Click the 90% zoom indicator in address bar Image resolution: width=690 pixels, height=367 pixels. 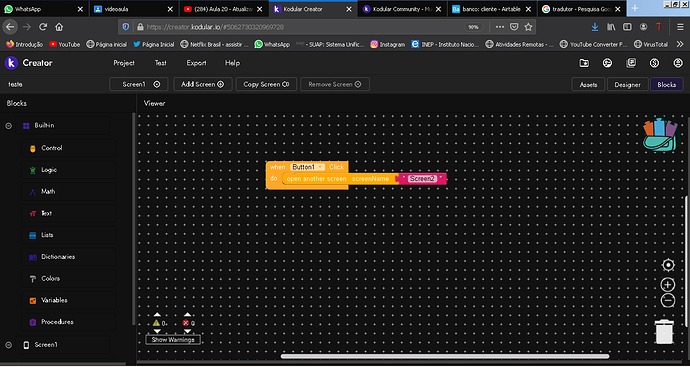pos(473,27)
